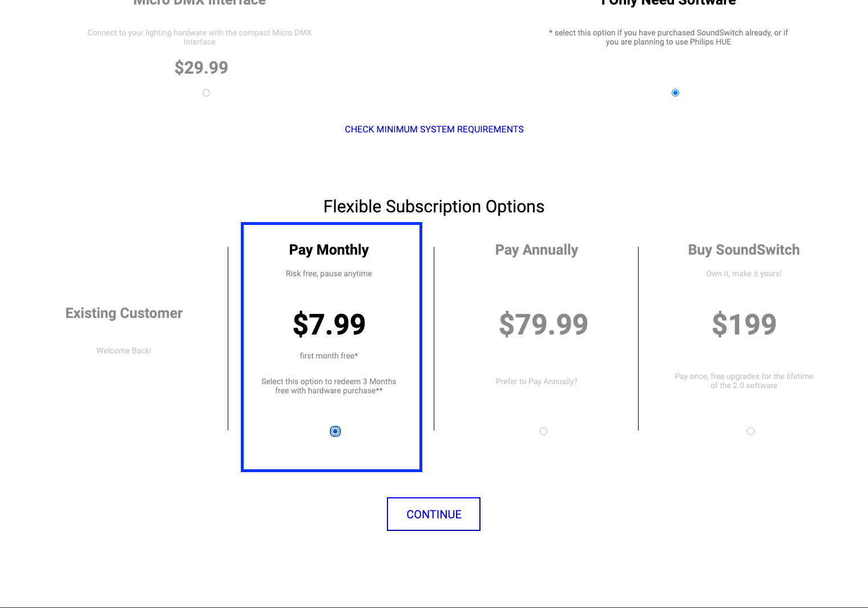Click the first month free* text

[329, 356]
